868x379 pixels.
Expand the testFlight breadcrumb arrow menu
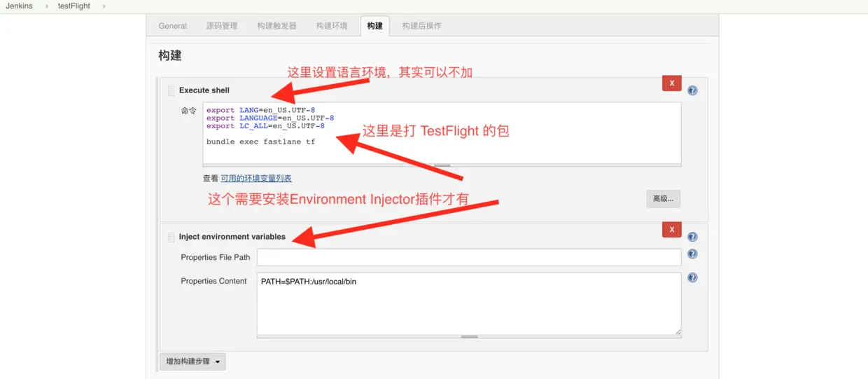[x=104, y=6]
